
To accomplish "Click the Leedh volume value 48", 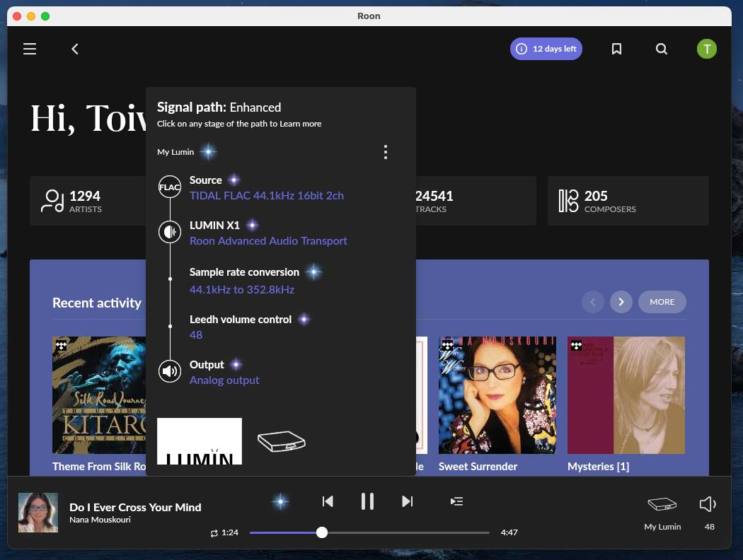I will 196,334.
